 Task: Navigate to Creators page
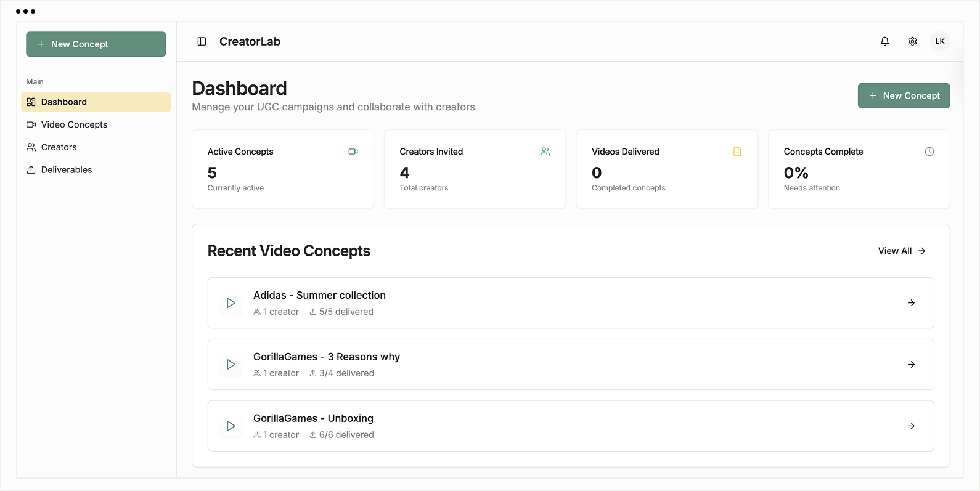click(59, 147)
